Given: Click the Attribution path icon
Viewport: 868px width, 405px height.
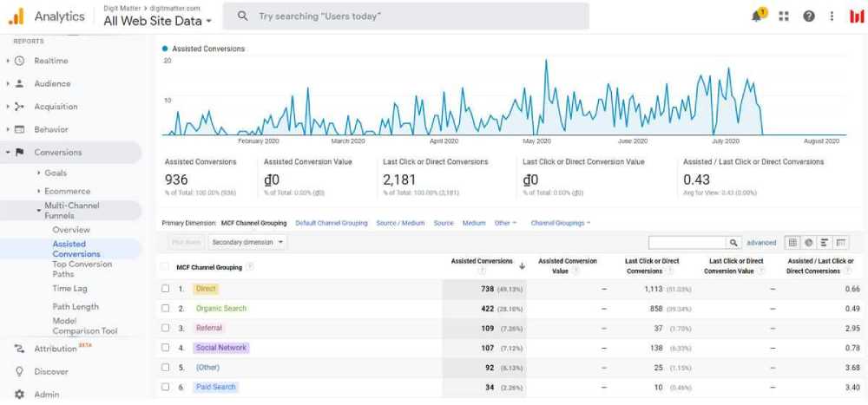Looking at the screenshot, I should pyautogui.click(x=19, y=349).
